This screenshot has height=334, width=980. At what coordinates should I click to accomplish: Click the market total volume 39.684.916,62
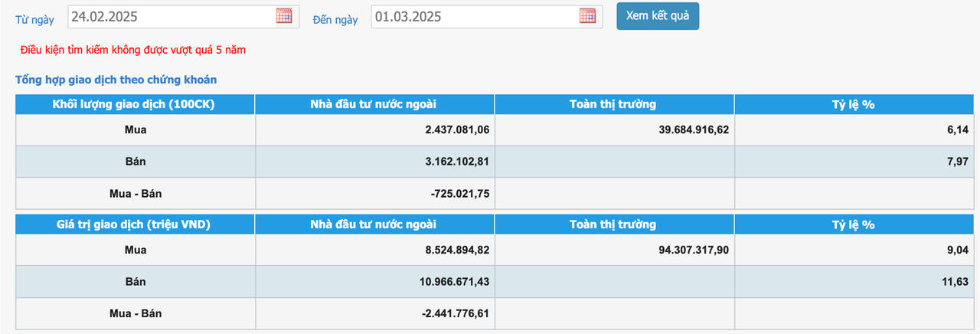tap(694, 130)
